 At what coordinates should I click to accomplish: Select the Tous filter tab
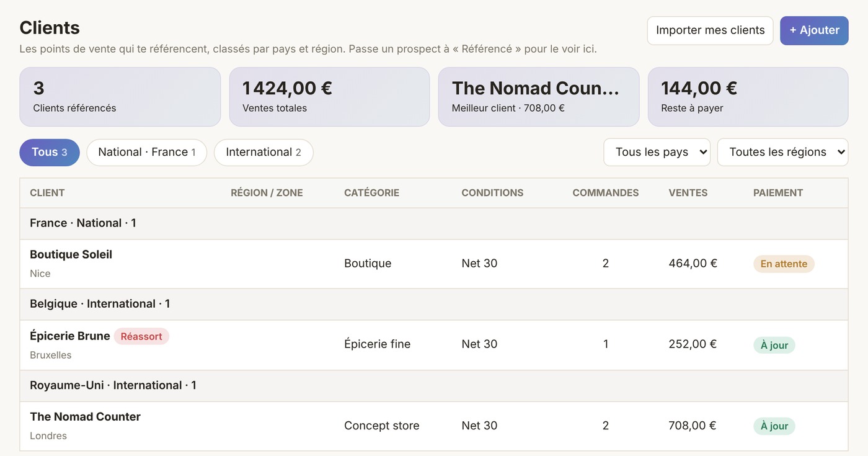coord(50,153)
